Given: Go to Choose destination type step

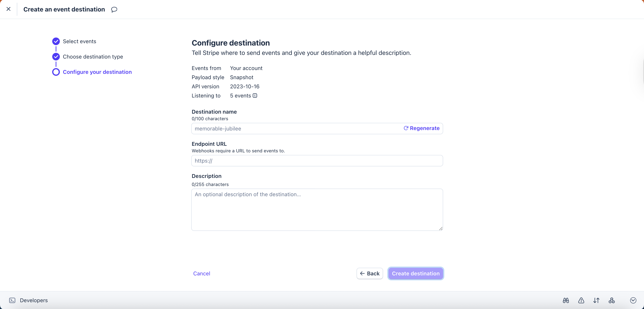Looking at the screenshot, I should pos(93,57).
